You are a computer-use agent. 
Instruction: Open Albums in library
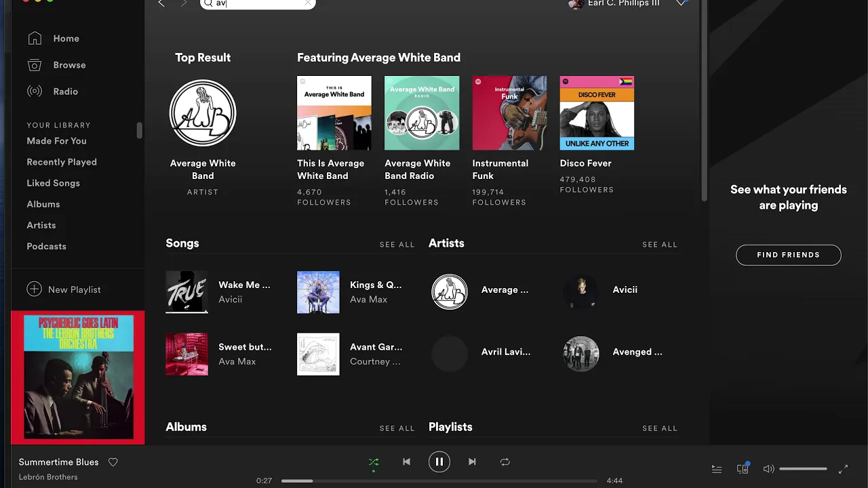tap(43, 204)
